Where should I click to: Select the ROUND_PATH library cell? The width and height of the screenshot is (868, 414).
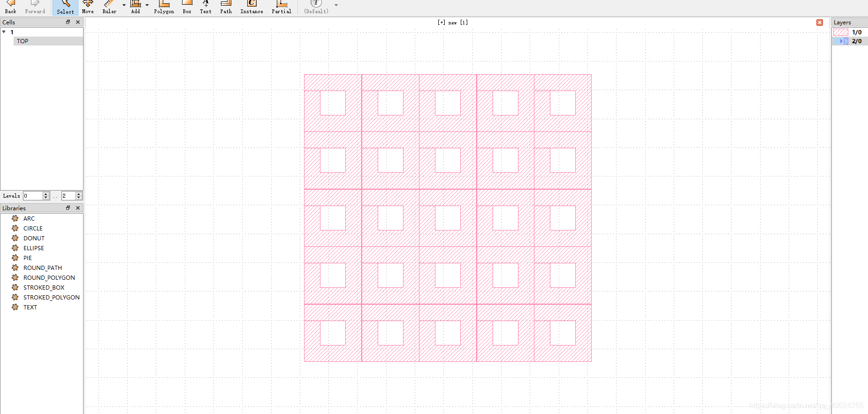pos(43,268)
